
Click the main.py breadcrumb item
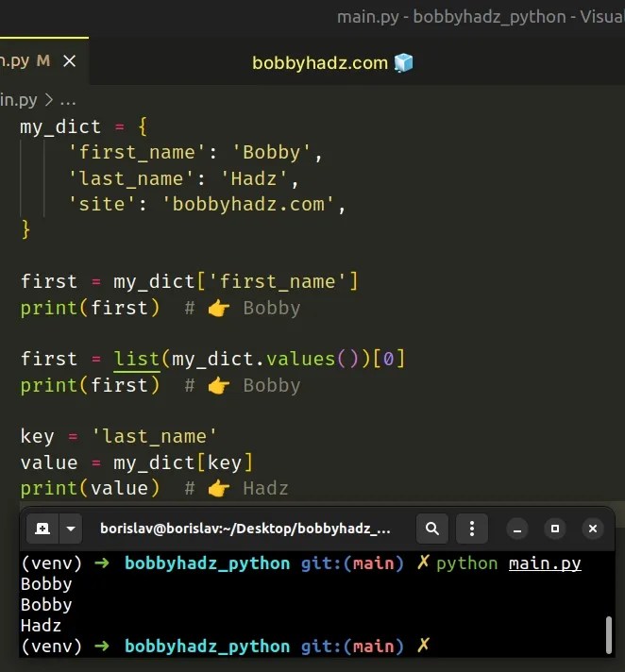(x=19, y=100)
